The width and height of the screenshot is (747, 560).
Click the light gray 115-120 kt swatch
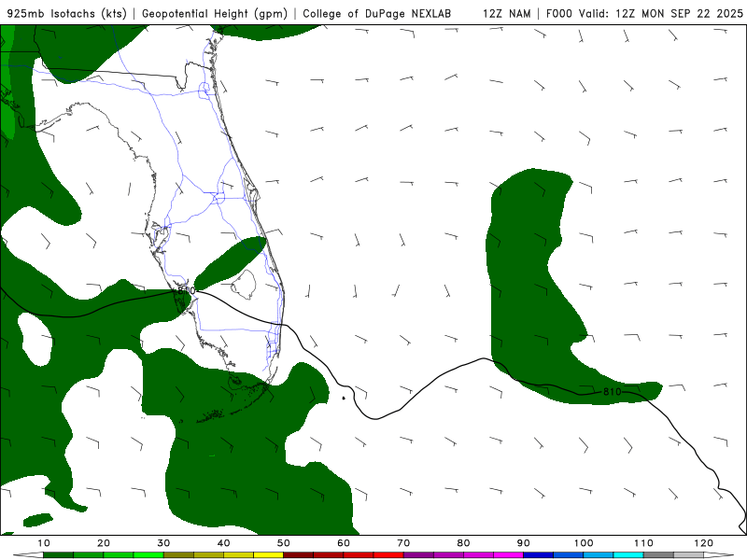tap(688, 555)
